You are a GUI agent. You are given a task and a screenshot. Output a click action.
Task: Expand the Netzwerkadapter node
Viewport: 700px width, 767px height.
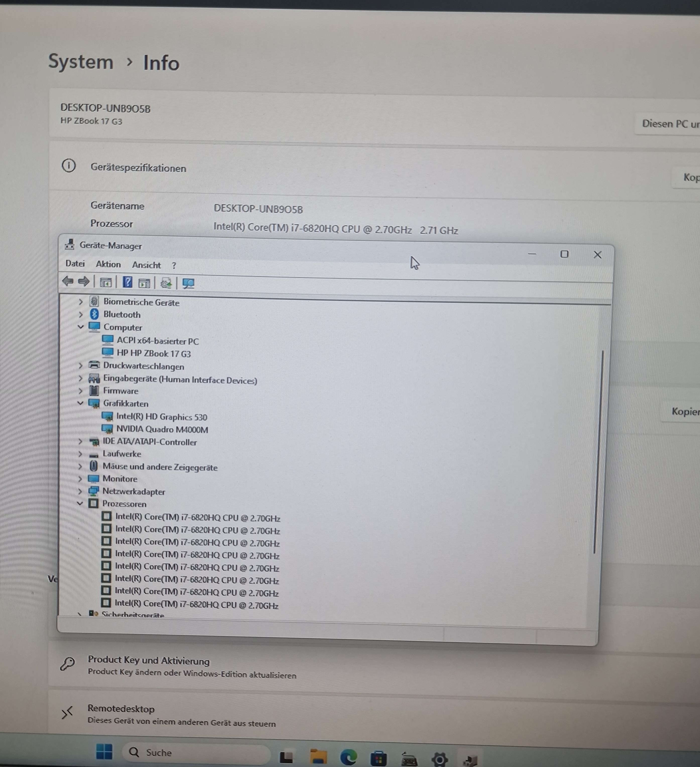(80, 491)
